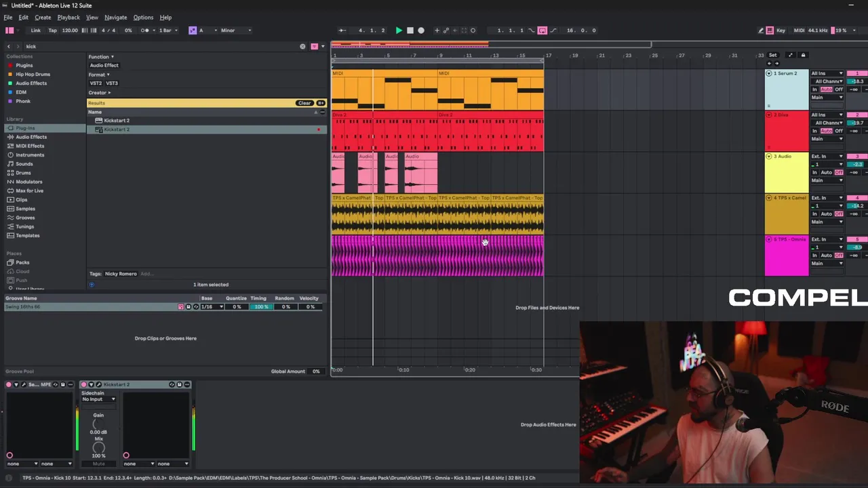Click the Stop transport button
The width and height of the screenshot is (868, 488).
coord(410,30)
